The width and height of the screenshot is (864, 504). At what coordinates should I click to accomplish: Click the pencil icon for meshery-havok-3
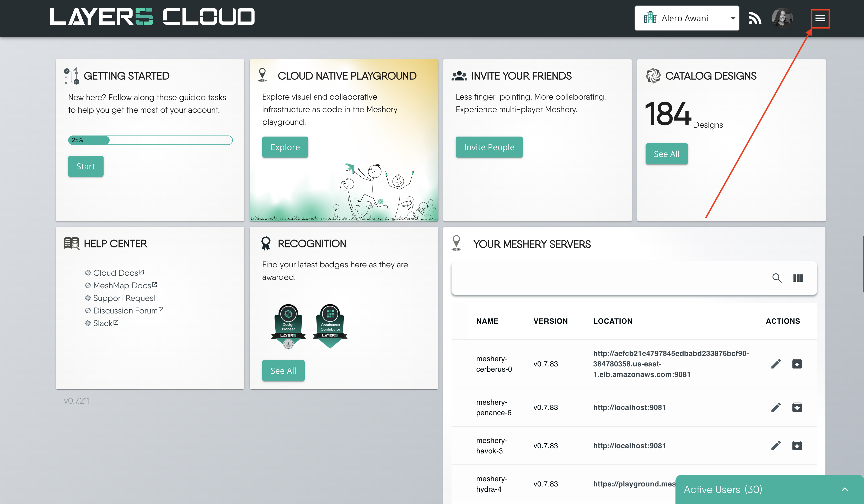776,445
